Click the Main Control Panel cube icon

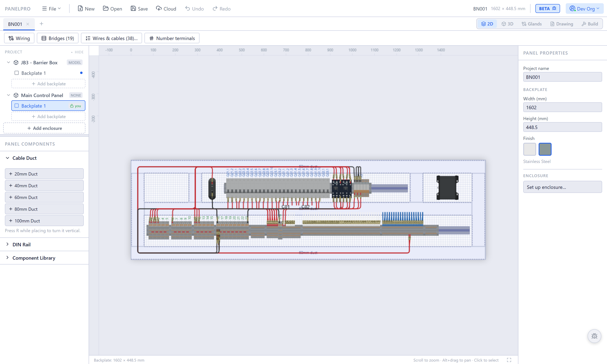16,95
